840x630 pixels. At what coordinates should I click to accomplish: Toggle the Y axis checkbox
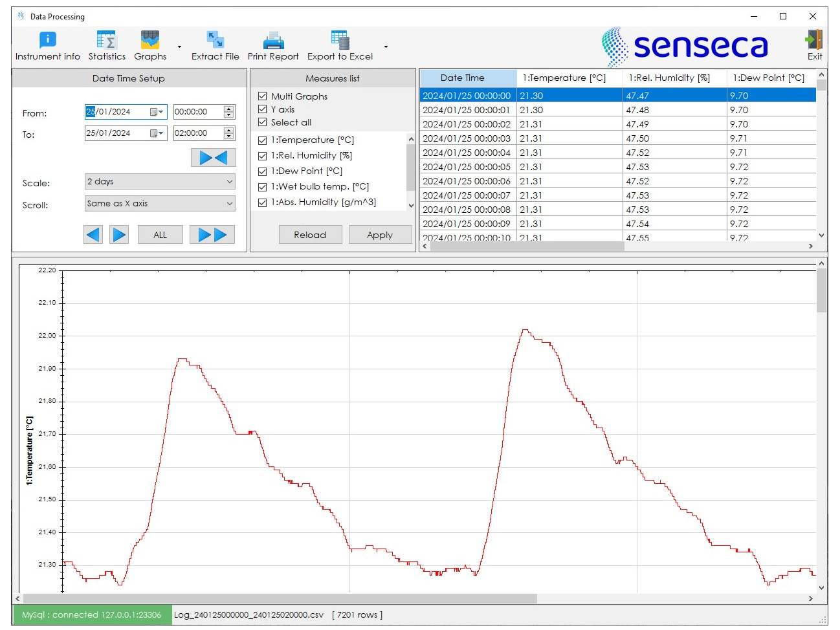(262, 109)
